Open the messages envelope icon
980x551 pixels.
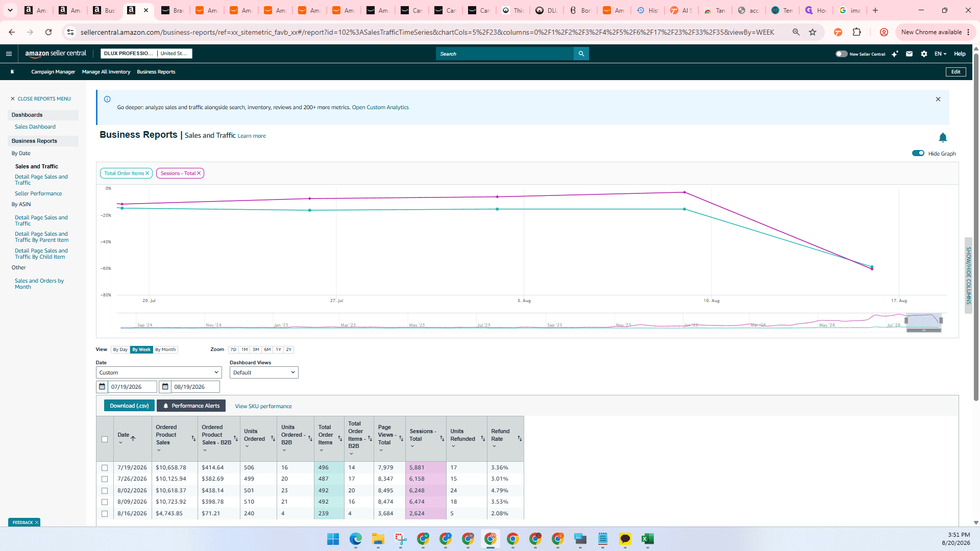[909, 54]
